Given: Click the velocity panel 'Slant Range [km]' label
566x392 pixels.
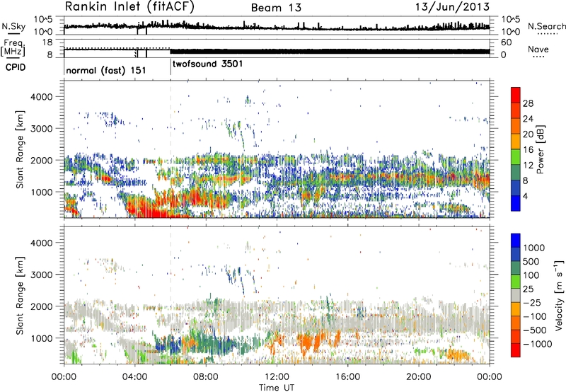Looking at the screenshot, I should click(x=20, y=295).
